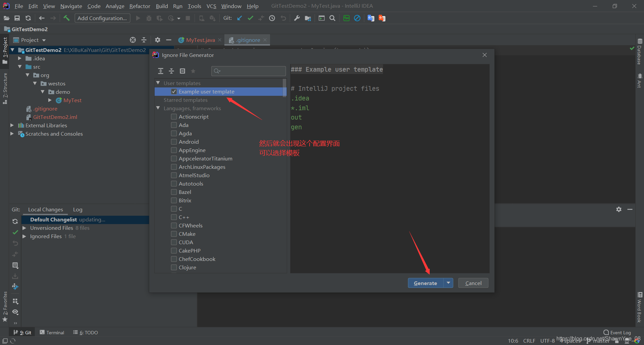Click Locate target icon in Project panel

pyautogui.click(x=133, y=40)
